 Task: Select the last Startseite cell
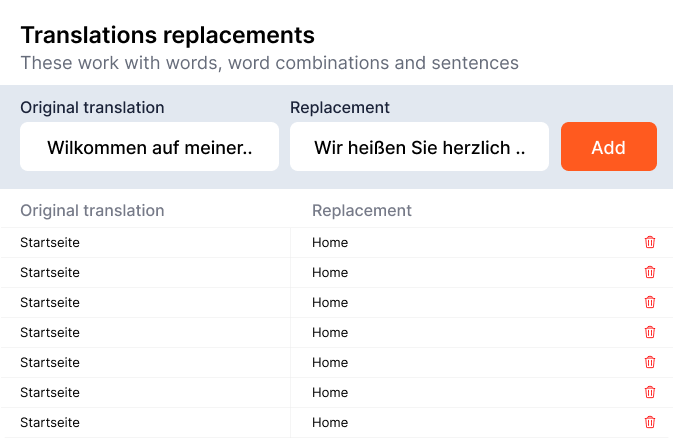(x=50, y=422)
